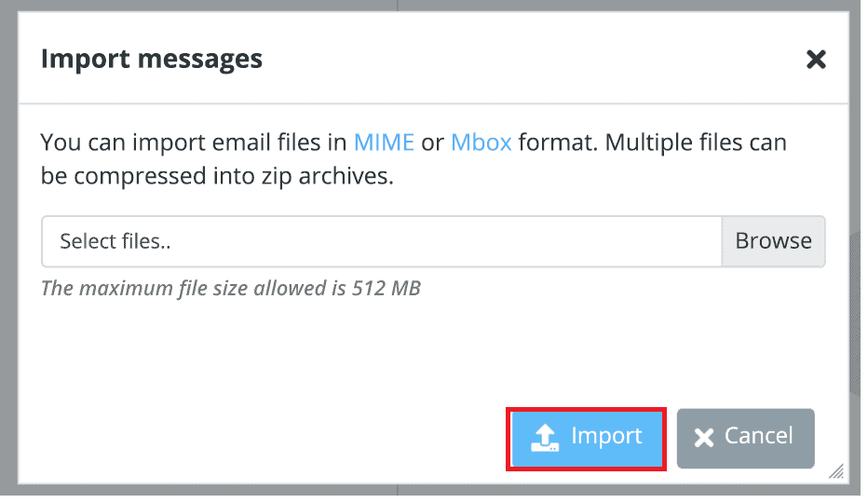Open the MIME format link

384,143
